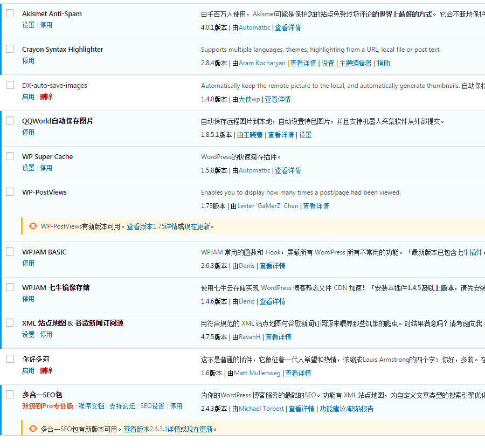Click the WP-PostViews update refresh icon
This screenshot has height=448, width=485.
(x=33, y=226)
